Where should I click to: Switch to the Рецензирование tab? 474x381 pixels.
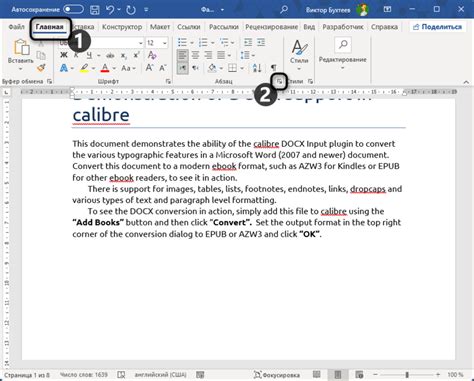(x=271, y=27)
